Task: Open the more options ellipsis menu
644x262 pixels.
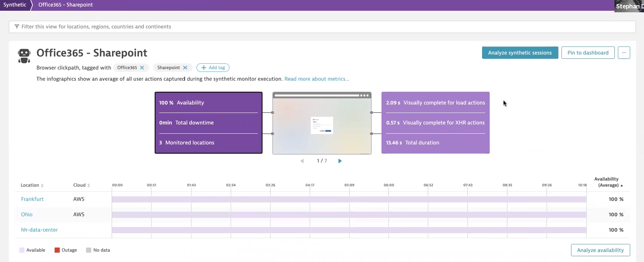Action: (624, 53)
